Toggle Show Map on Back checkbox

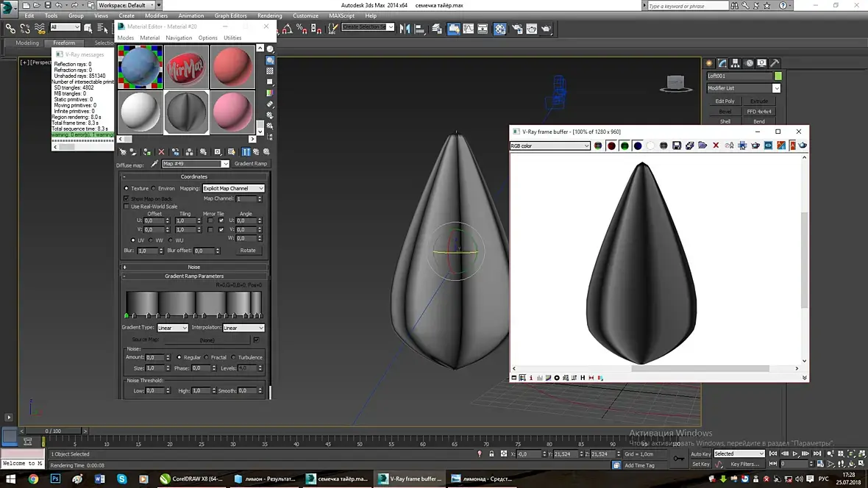tap(127, 198)
